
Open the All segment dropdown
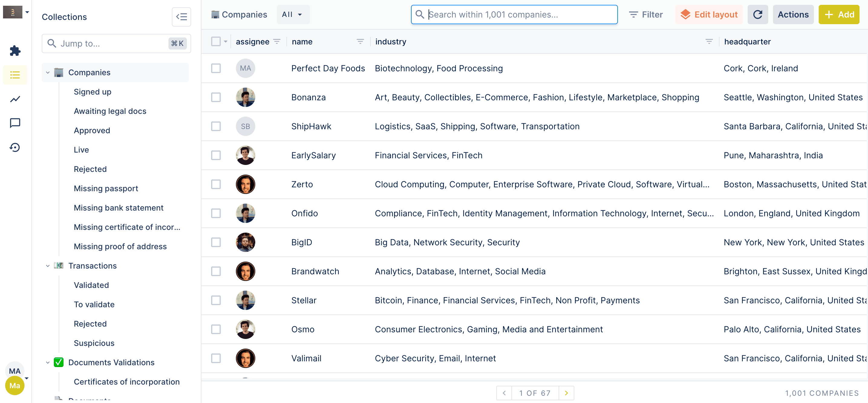click(292, 15)
